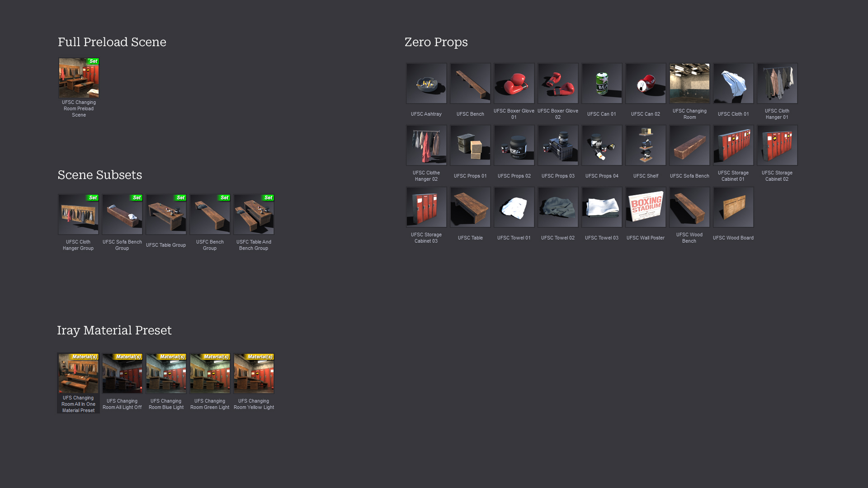868x488 pixels.
Task: Select the UFSC Wood Board prop
Action: point(733,207)
